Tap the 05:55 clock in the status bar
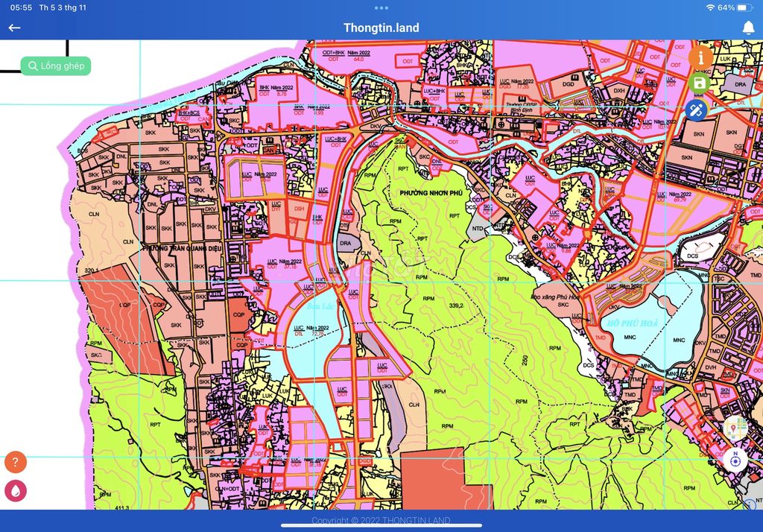763x532 pixels. (21, 7)
